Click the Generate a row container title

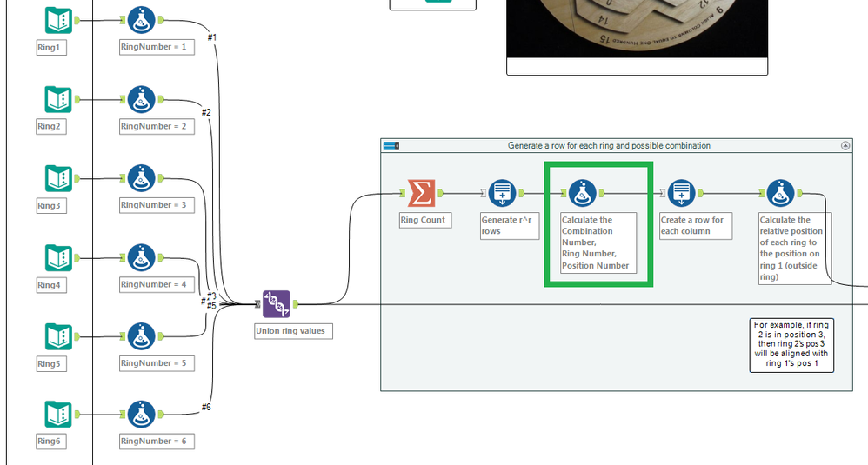point(609,145)
